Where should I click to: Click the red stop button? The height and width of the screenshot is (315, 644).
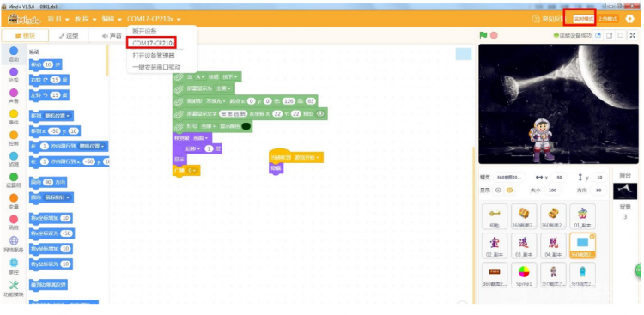pos(494,35)
